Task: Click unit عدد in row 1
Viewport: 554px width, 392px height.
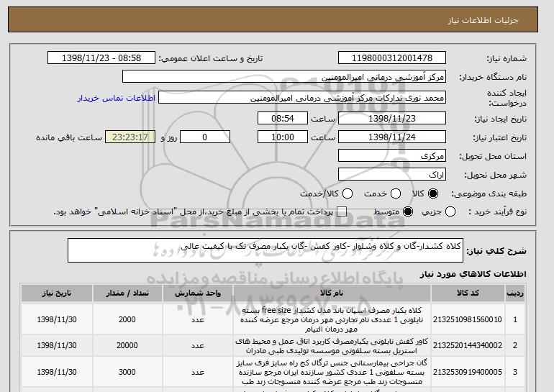Action: tap(198, 319)
